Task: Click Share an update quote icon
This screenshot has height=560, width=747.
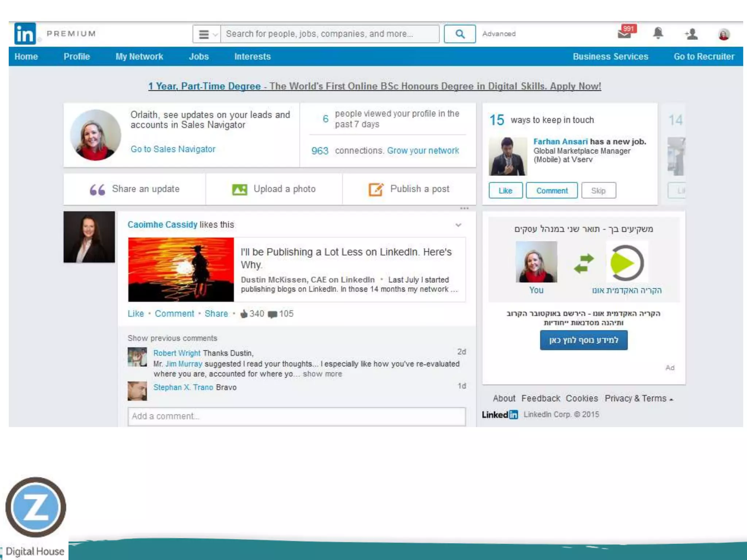Action: click(x=97, y=190)
